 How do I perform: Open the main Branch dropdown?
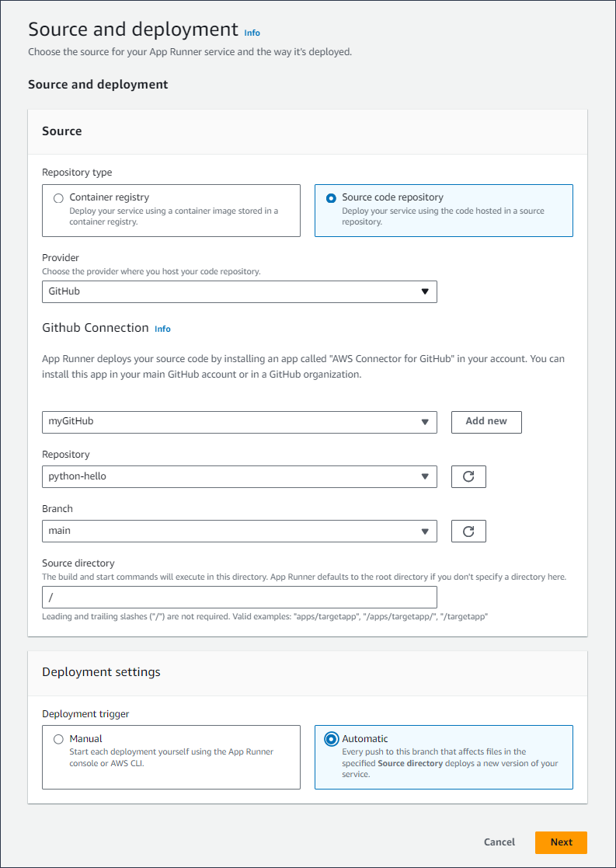[238, 531]
